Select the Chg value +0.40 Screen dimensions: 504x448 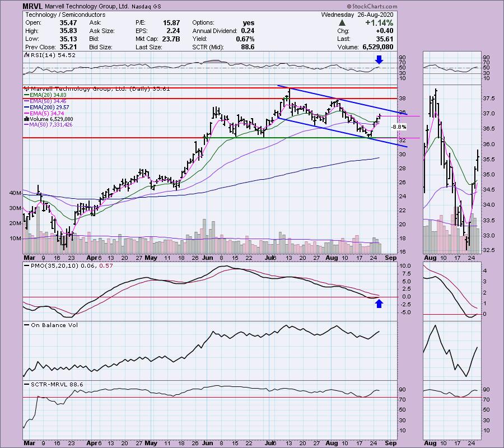384,31
